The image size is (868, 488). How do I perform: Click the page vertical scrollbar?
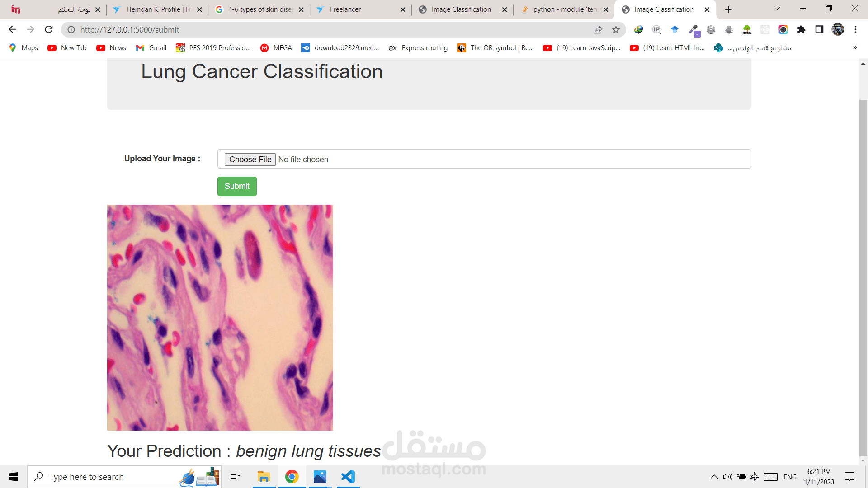(x=863, y=271)
